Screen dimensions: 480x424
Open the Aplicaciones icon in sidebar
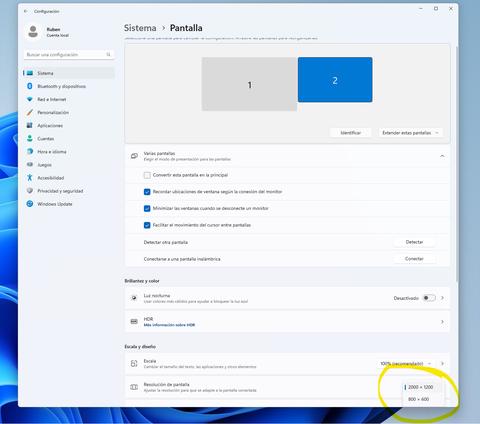click(30, 125)
